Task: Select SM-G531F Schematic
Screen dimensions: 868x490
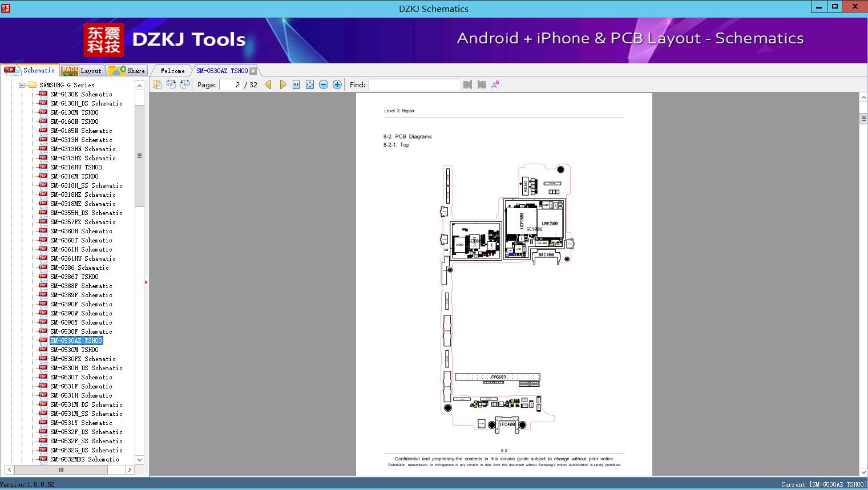Action: [81, 386]
